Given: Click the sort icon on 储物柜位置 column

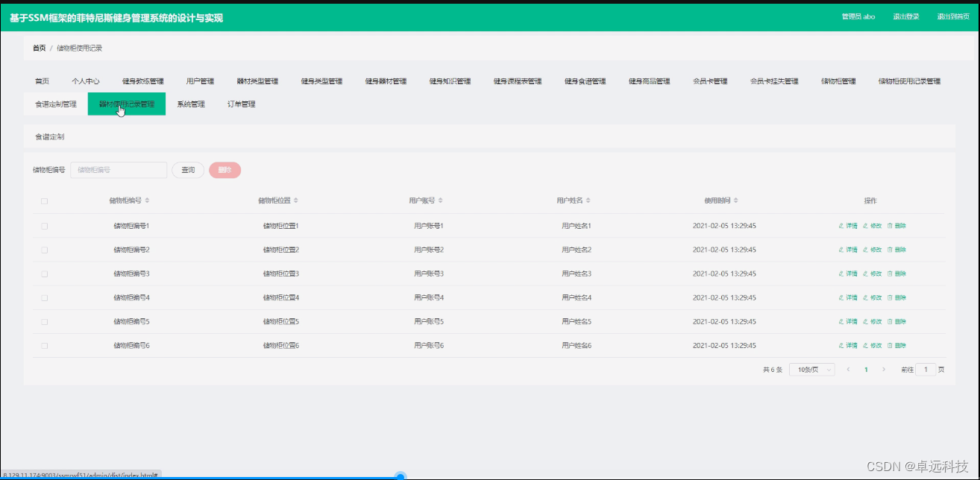Looking at the screenshot, I should pyautogui.click(x=296, y=200).
